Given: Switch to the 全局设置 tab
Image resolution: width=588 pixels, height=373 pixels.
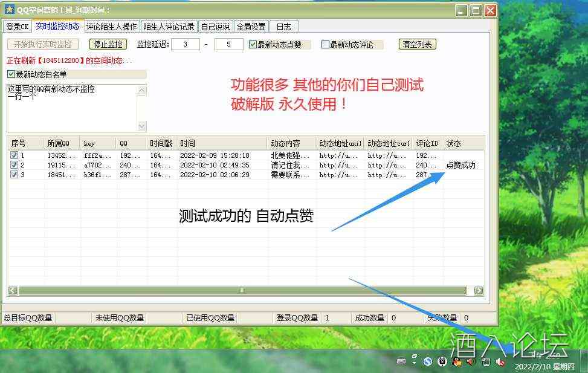Looking at the screenshot, I should pyautogui.click(x=251, y=27).
